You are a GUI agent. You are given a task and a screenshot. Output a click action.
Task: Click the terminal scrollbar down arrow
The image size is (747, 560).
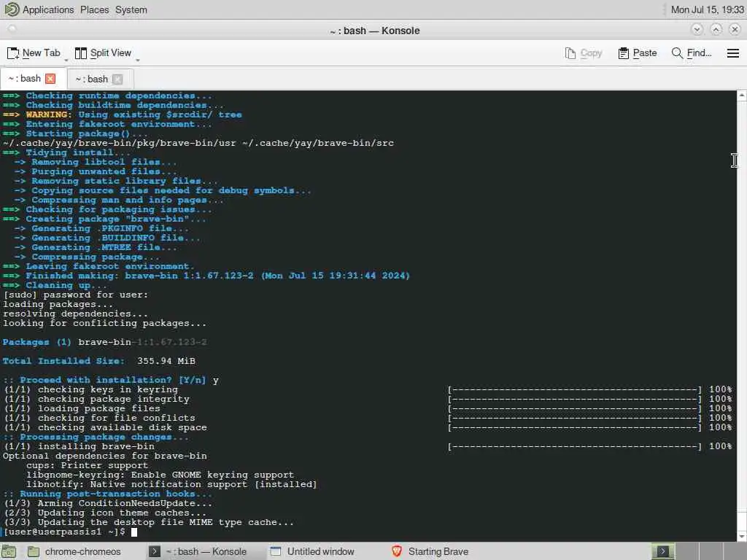pos(742,536)
